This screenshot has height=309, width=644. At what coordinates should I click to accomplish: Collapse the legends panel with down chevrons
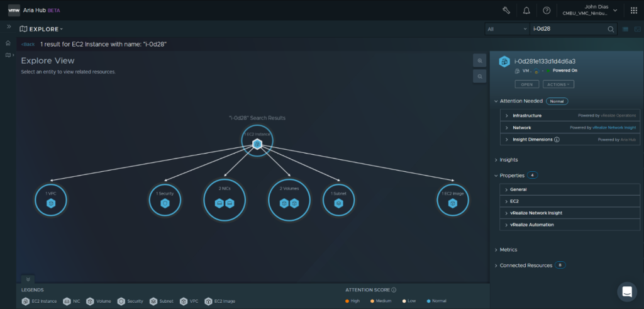point(28,279)
